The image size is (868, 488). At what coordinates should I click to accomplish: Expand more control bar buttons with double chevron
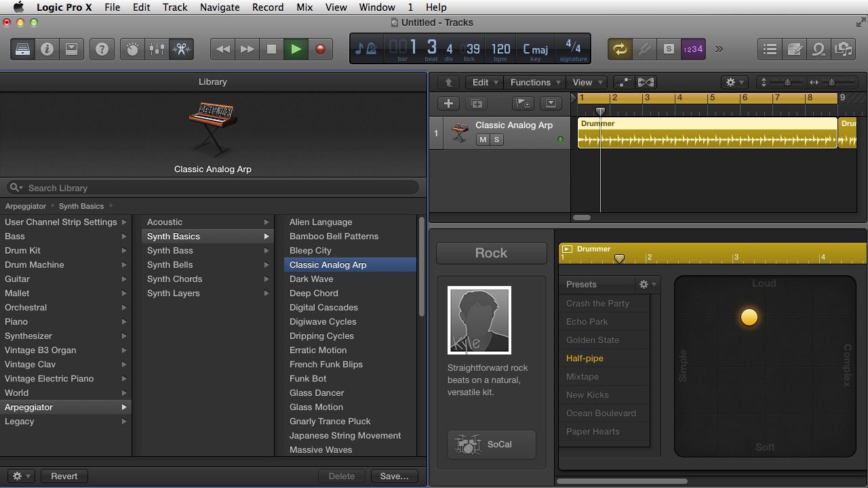click(718, 49)
